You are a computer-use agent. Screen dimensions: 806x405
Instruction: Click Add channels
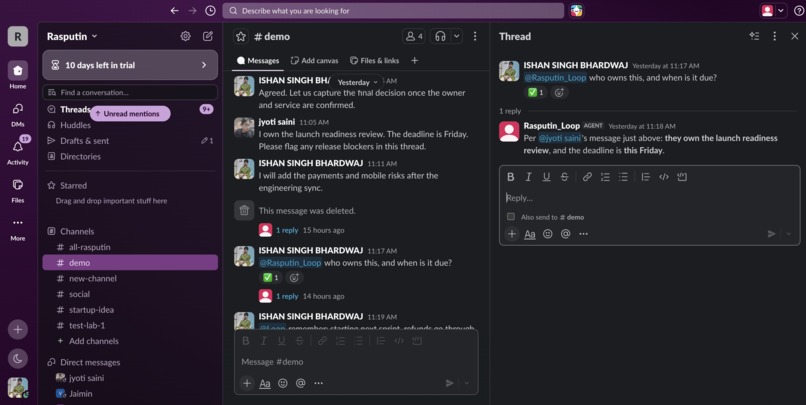tap(130, 341)
